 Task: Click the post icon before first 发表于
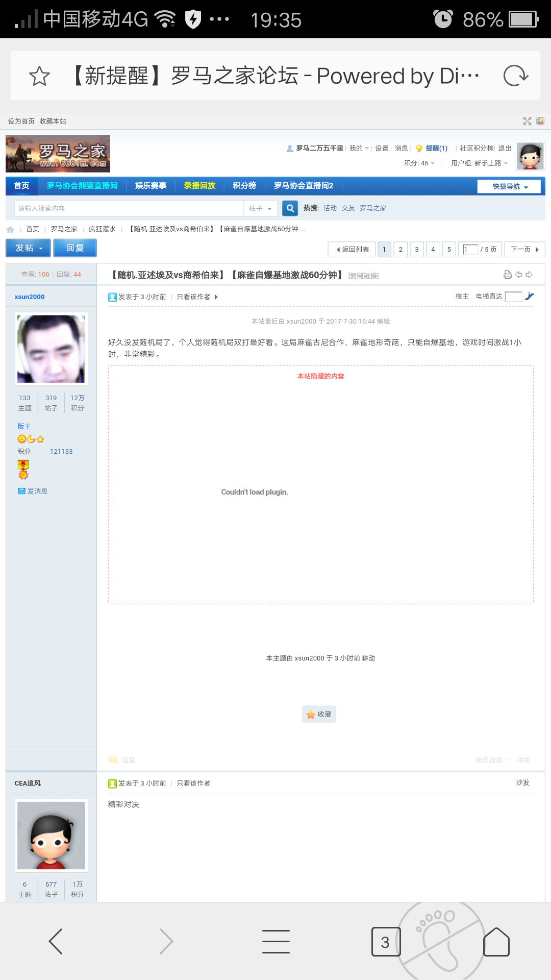(x=112, y=297)
